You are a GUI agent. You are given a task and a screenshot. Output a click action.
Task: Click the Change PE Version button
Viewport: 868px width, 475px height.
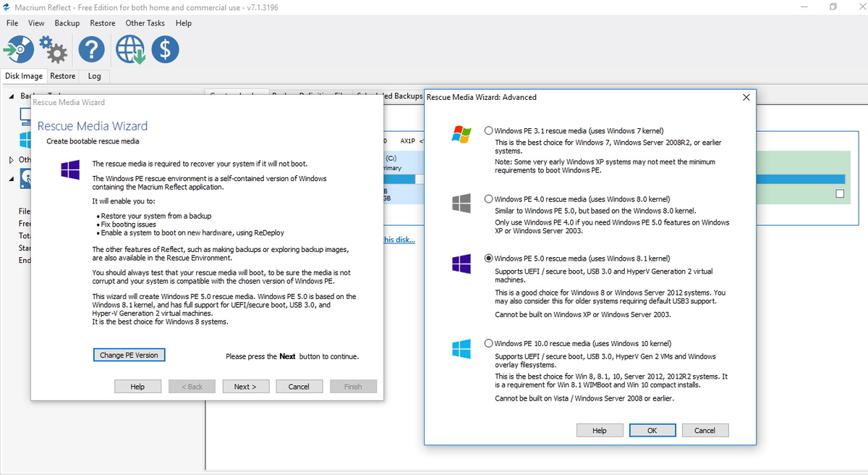129,355
